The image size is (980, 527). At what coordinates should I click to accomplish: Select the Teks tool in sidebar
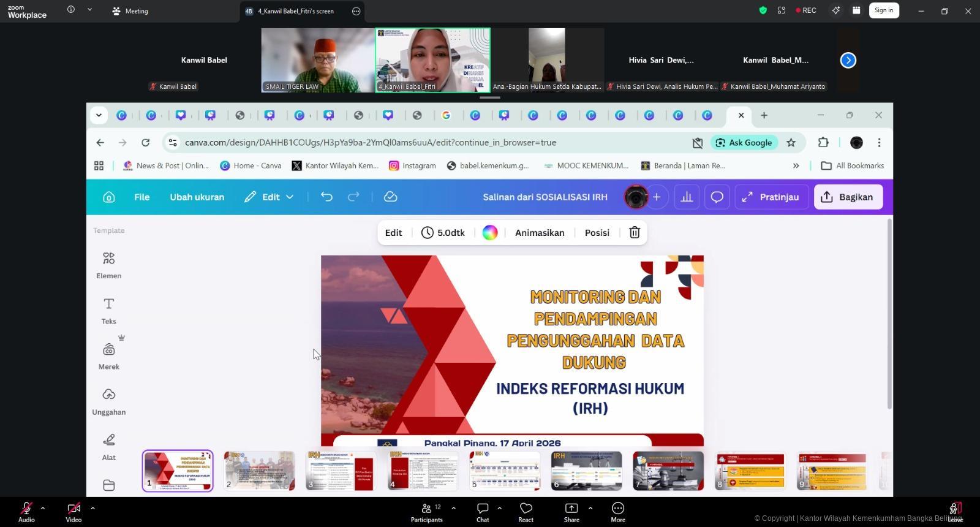pyautogui.click(x=108, y=310)
